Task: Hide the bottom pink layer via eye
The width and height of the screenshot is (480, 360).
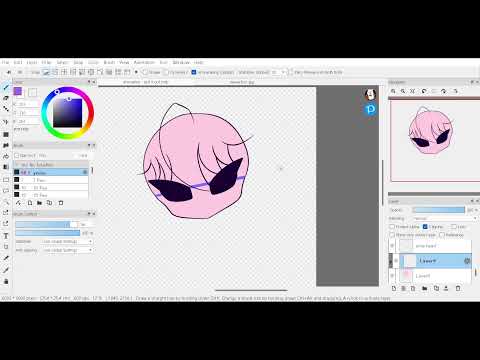Action: (x=392, y=276)
